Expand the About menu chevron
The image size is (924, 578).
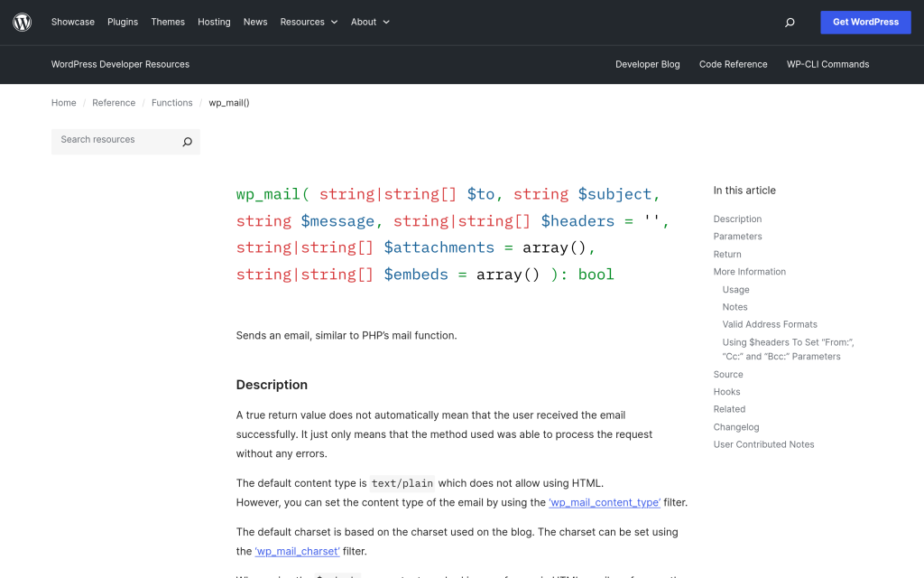pos(386,23)
